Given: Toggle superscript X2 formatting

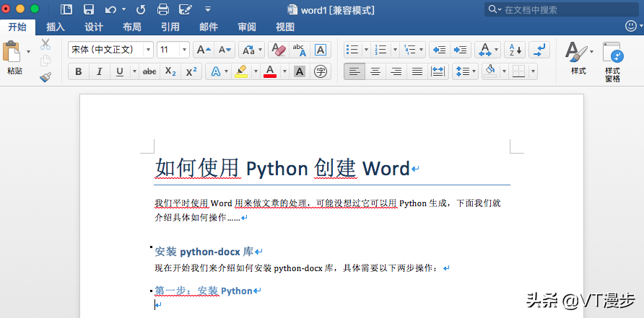Looking at the screenshot, I should point(191,72).
